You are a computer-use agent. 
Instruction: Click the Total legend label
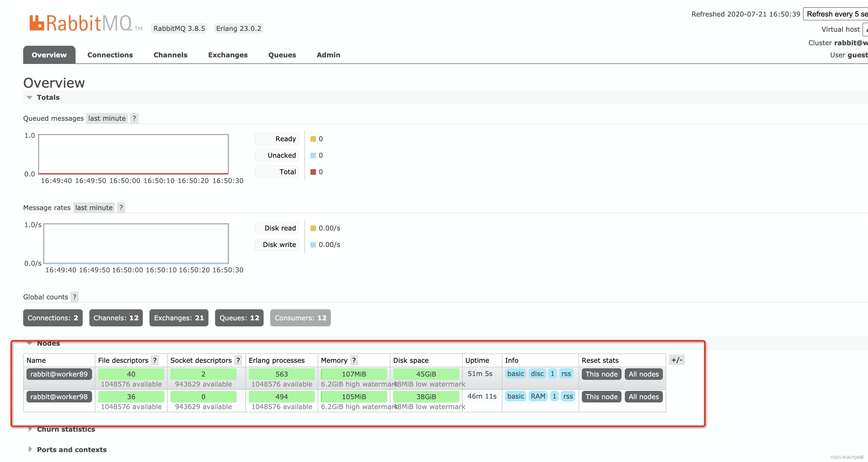point(277,172)
